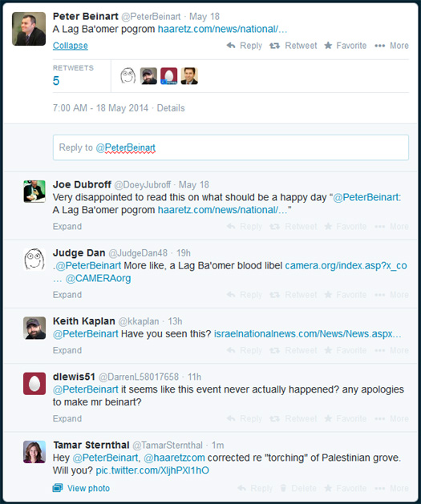Favorite Joe Dubroff's reply

[x=345, y=227]
